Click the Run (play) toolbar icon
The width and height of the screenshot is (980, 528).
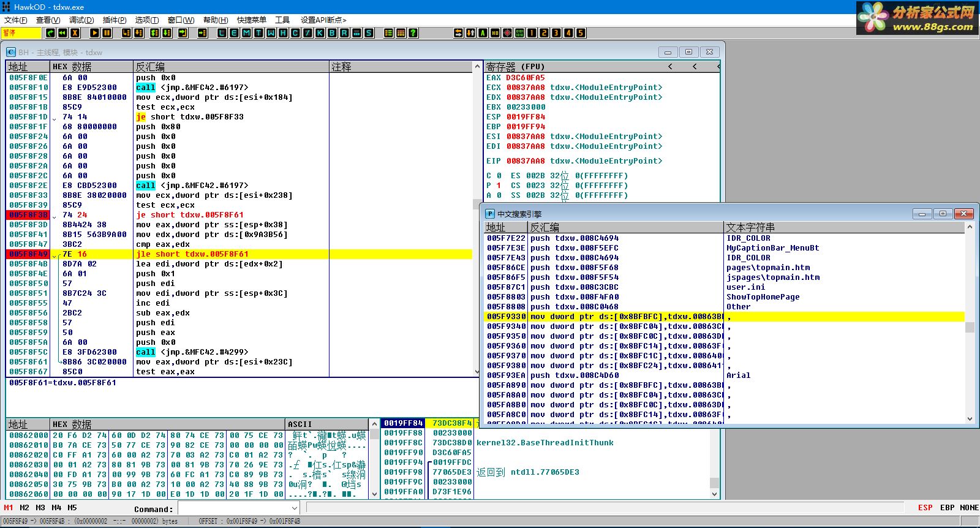(x=95, y=33)
